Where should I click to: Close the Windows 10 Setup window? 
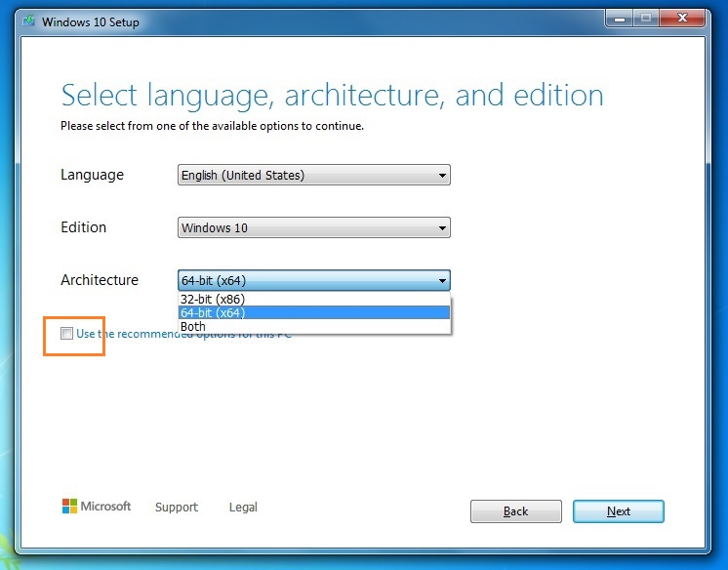click(682, 19)
